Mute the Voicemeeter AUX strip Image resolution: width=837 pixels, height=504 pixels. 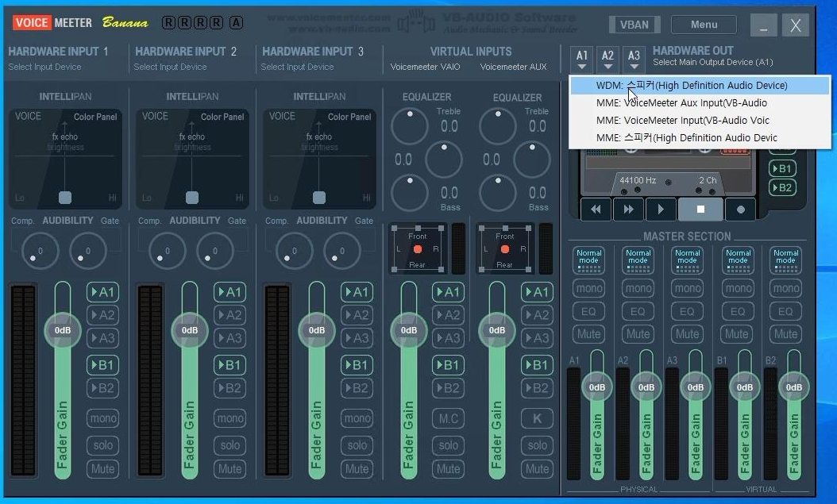click(537, 469)
